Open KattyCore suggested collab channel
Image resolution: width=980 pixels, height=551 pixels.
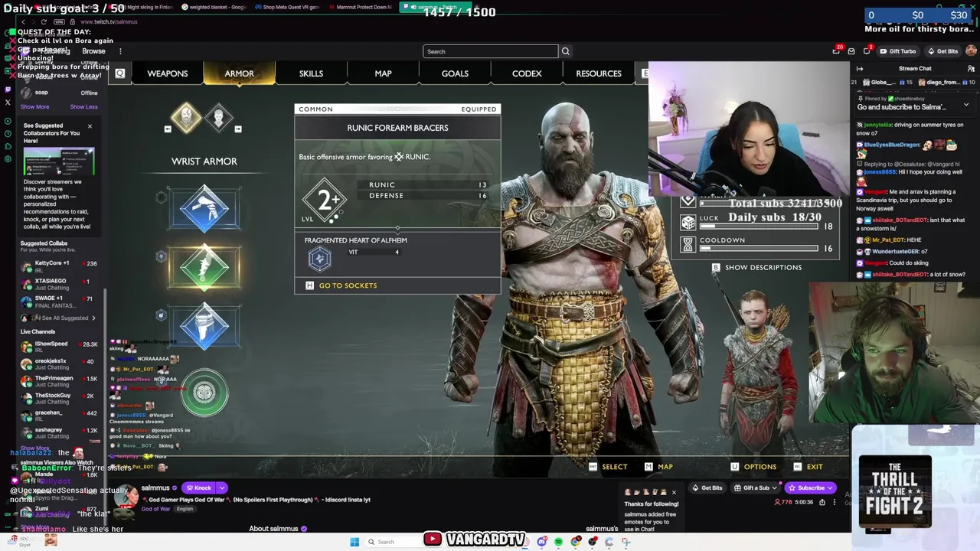(59, 266)
